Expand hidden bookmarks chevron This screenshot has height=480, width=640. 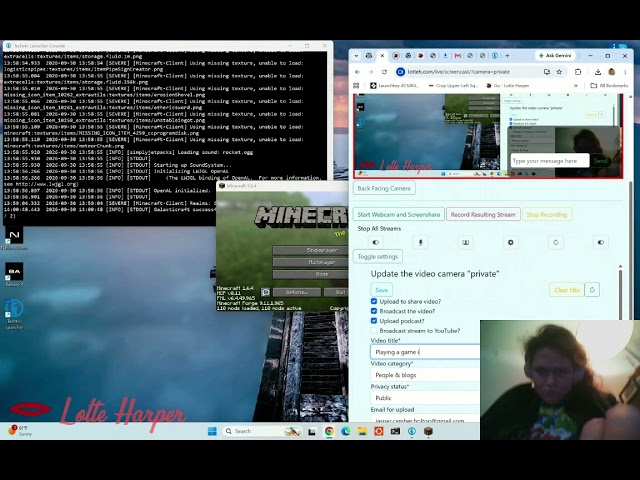(x=576, y=86)
